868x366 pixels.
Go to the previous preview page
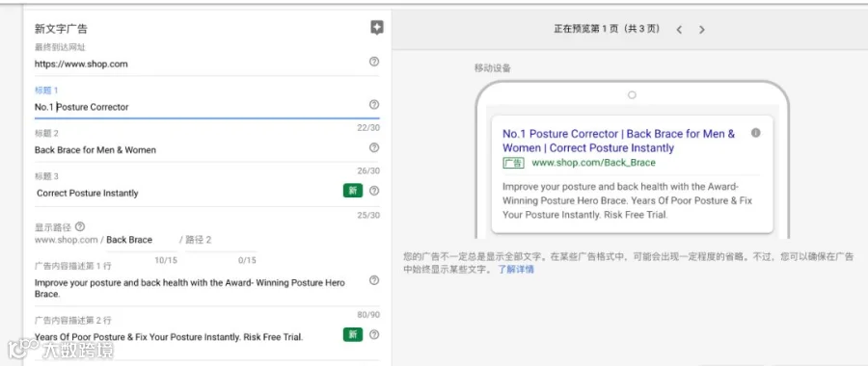pos(679,29)
